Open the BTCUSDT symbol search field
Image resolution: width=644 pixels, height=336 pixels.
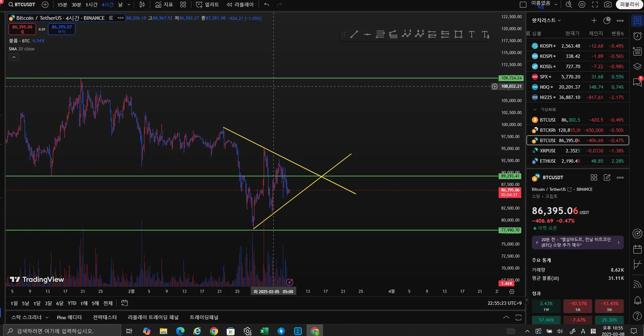[22, 4]
